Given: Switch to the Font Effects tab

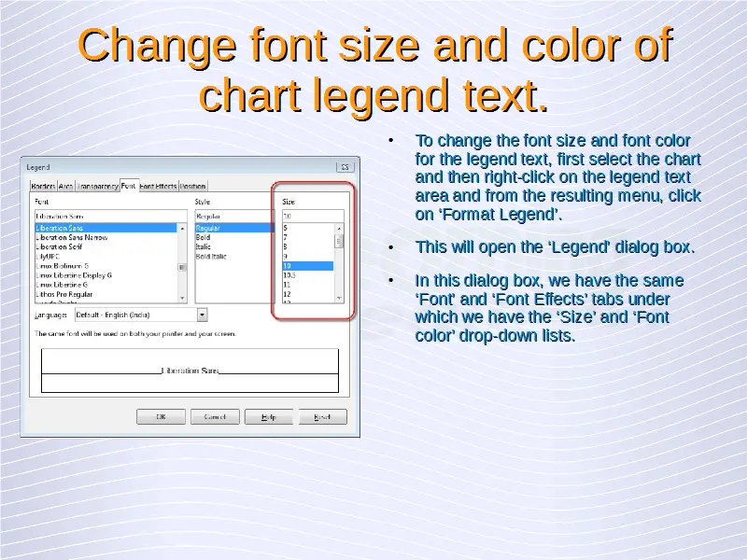Looking at the screenshot, I should tap(158, 186).
